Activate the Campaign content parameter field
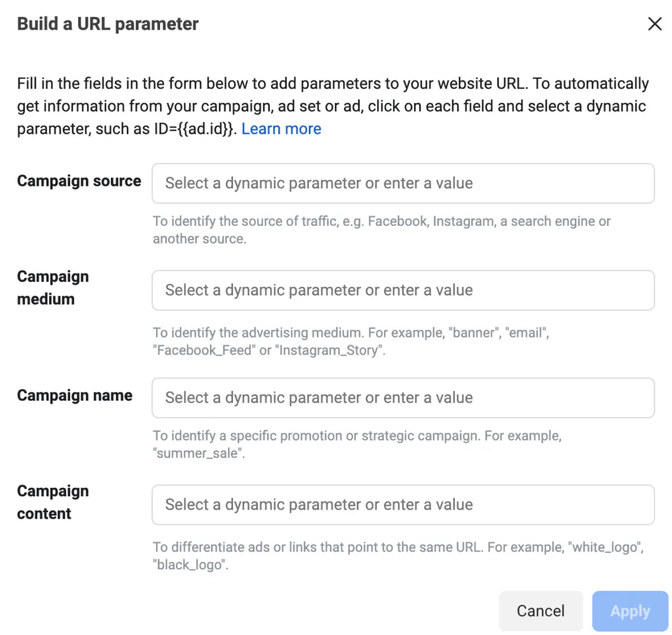Screen dimensions: 672x635 click(403, 505)
